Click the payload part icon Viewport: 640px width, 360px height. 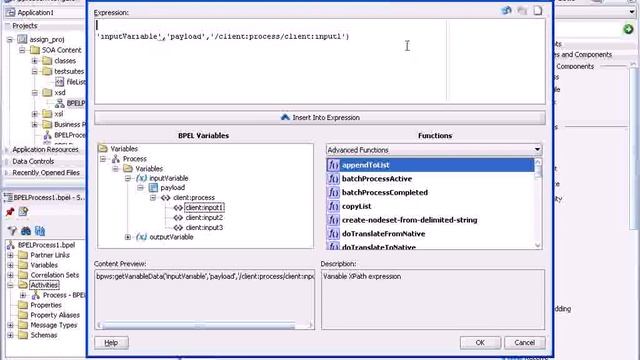[x=153, y=188]
